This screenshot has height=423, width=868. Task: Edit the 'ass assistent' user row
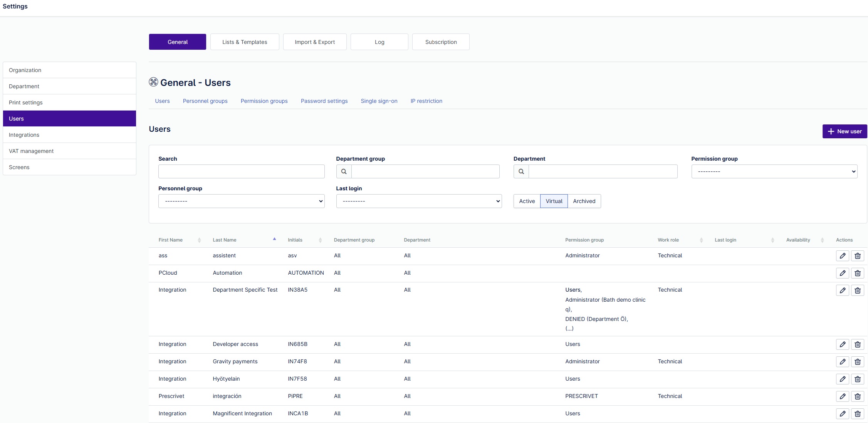click(843, 256)
